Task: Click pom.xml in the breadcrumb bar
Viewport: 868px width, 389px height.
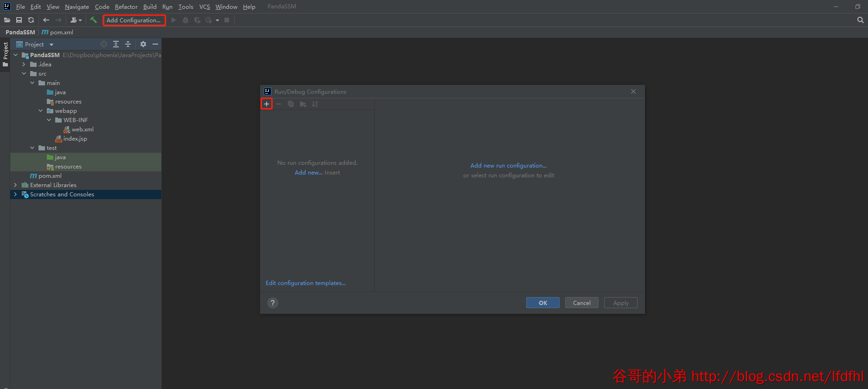Action: (x=57, y=32)
